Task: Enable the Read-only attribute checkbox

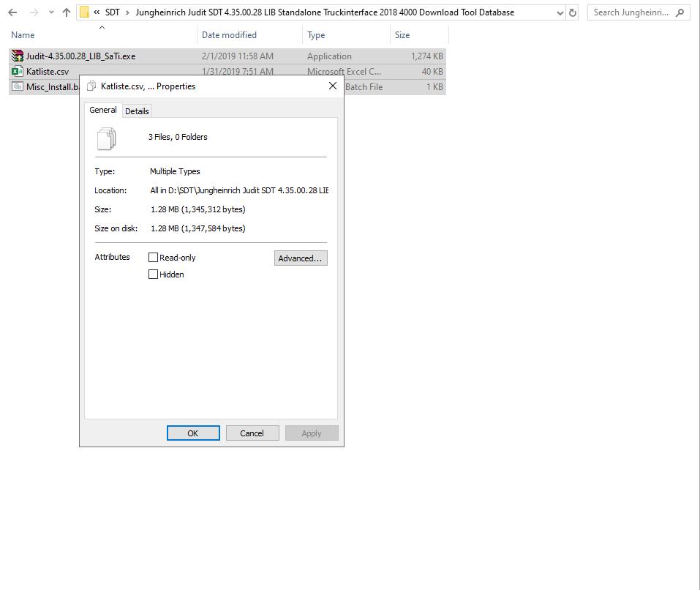Action: click(154, 257)
